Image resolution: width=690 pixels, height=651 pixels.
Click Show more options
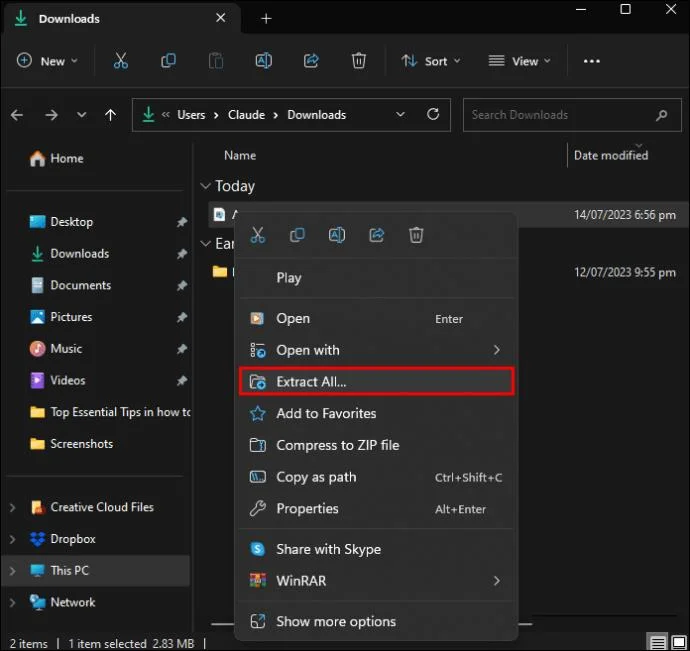coord(377,621)
